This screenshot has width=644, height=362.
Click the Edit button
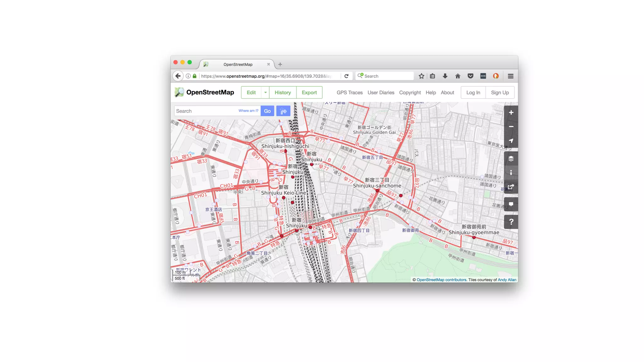coord(251,92)
